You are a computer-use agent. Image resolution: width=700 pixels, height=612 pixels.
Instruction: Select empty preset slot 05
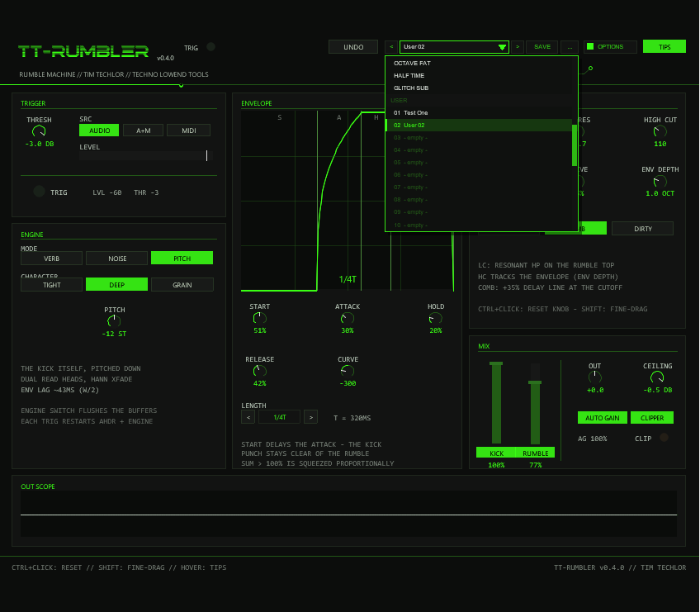[x=479, y=162]
